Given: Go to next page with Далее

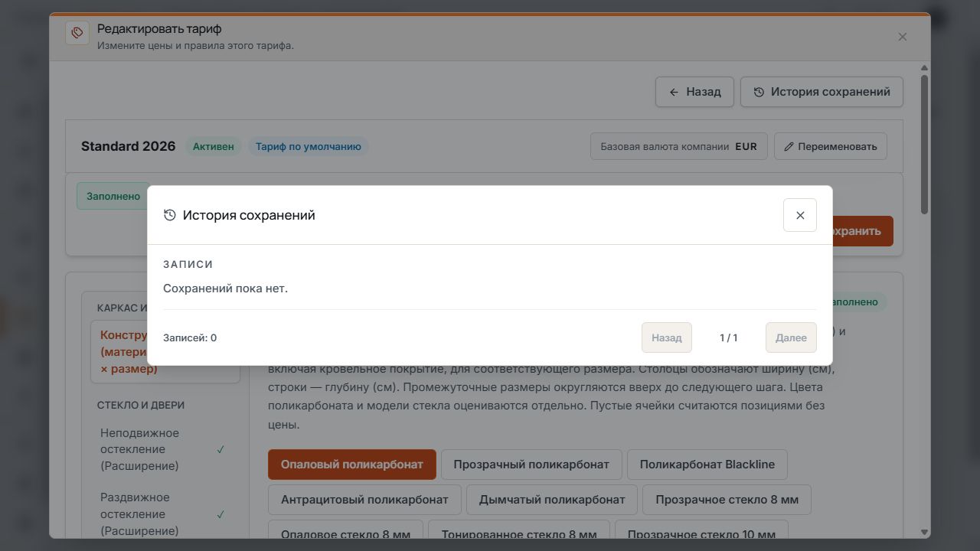Looking at the screenshot, I should click(791, 337).
